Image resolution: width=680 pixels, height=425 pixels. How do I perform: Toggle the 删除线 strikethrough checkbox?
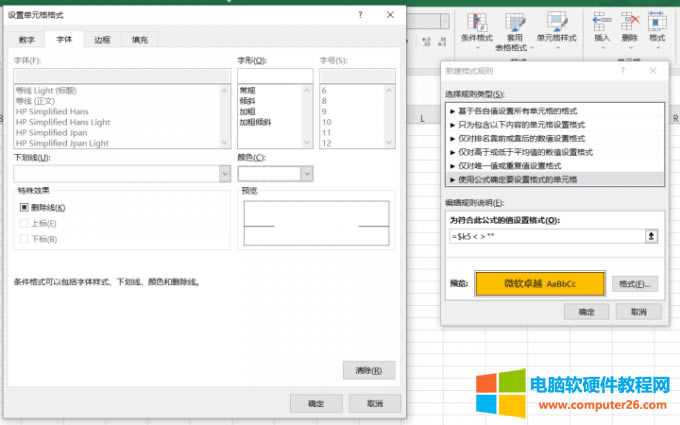[x=24, y=207]
